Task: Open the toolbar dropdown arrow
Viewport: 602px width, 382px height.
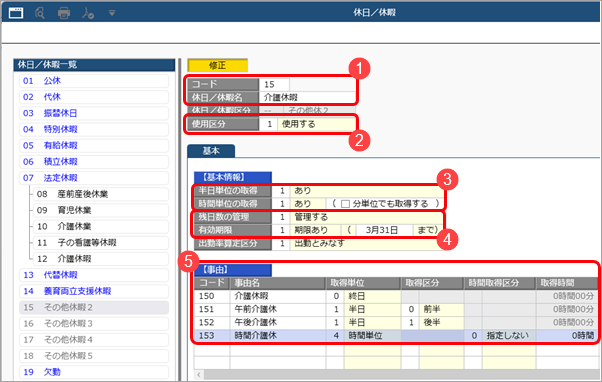Action: point(112,13)
